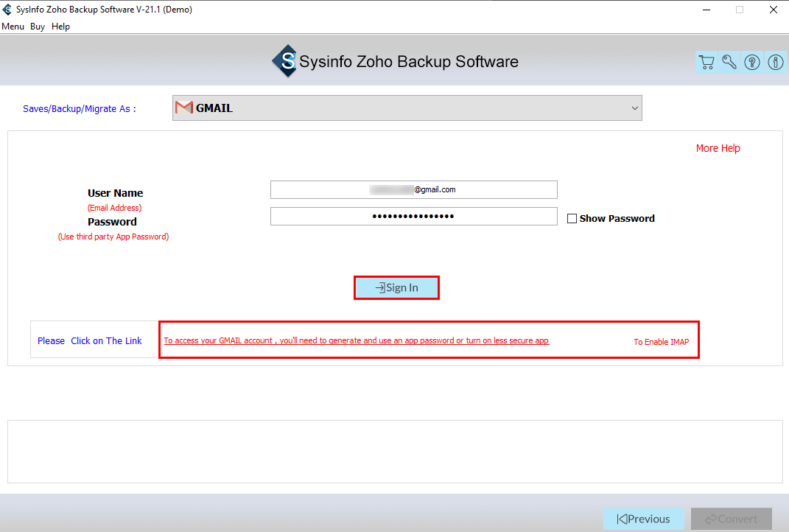Close the SysInfo Zoho Backup window
The height and width of the screenshot is (532, 789).
[x=774, y=10]
